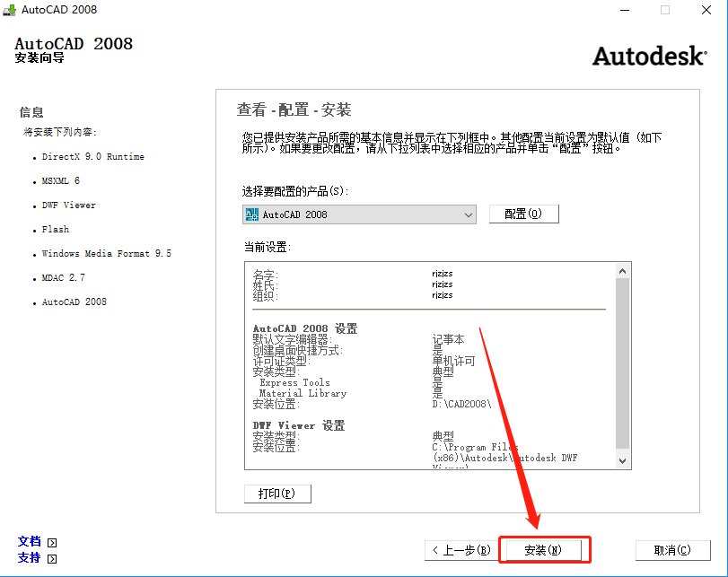Open the 文档 documentation link
This screenshot has height=577, width=728.
[x=30, y=542]
